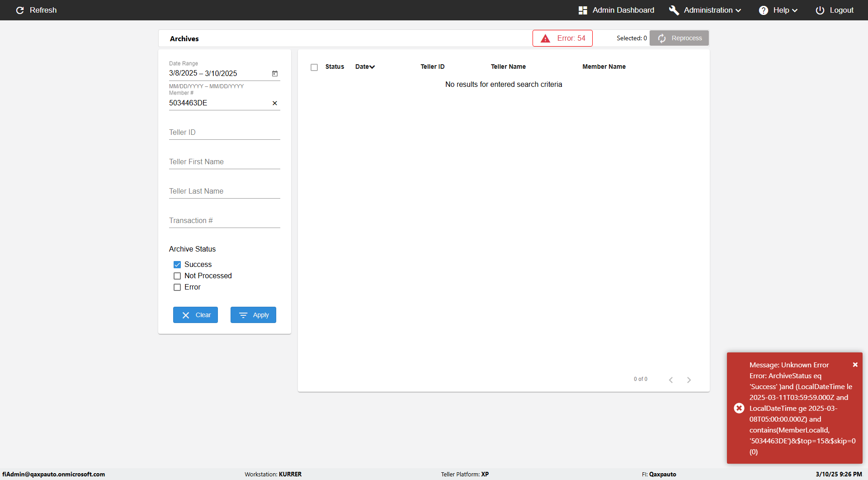The height and width of the screenshot is (480, 868).
Task: Click the 'Selected: 0' counter text
Action: pos(632,38)
